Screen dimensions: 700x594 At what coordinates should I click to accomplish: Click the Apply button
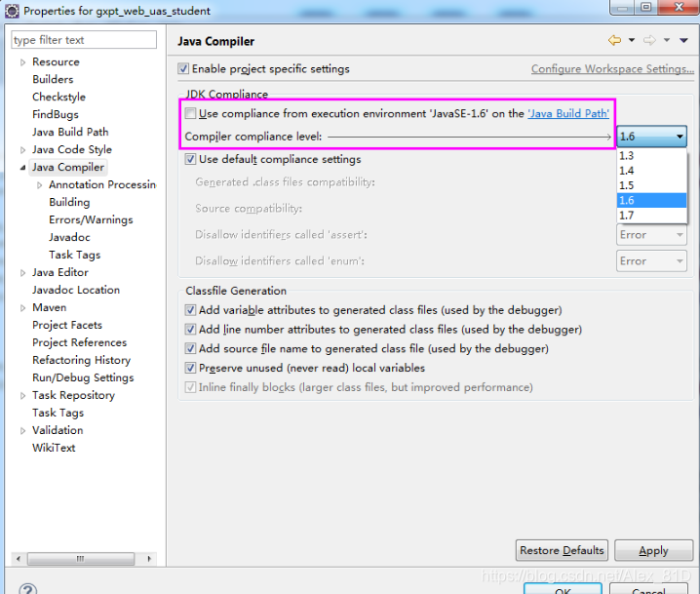pyautogui.click(x=653, y=550)
